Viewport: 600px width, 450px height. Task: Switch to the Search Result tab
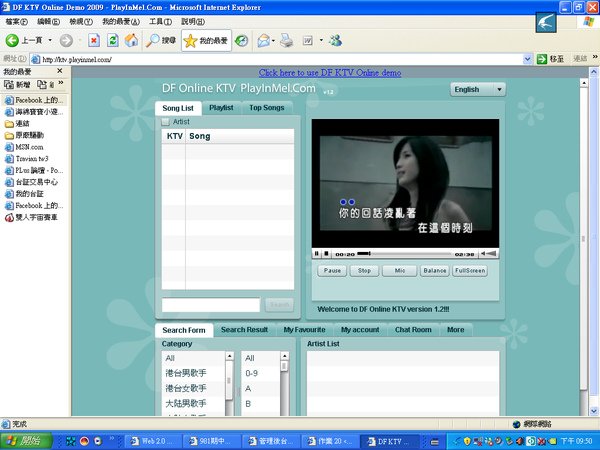[245, 330]
